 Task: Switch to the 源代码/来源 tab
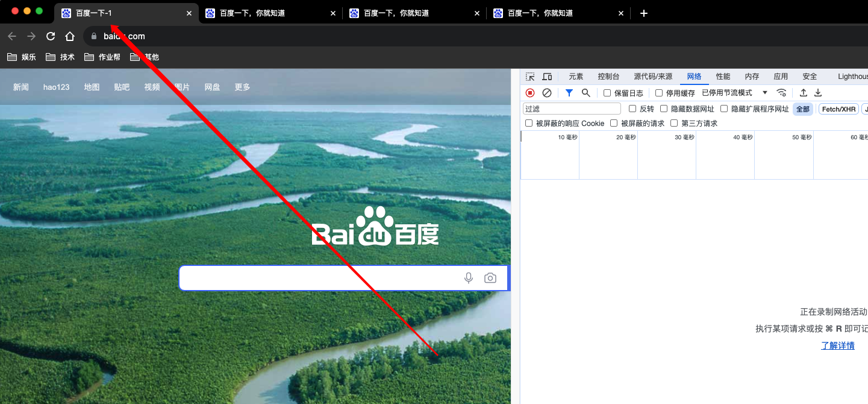coord(653,77)
